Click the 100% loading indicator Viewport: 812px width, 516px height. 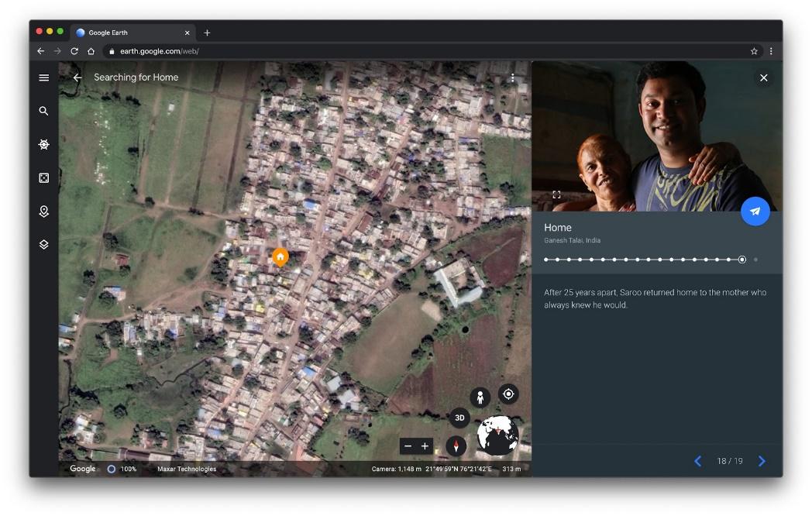pyautogui.click(x=122, y=469)
